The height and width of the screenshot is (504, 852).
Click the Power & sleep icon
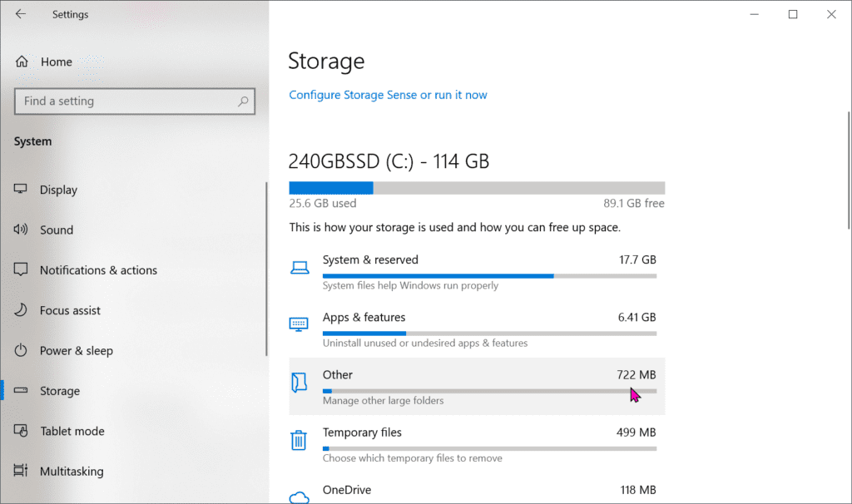point(22,351)
